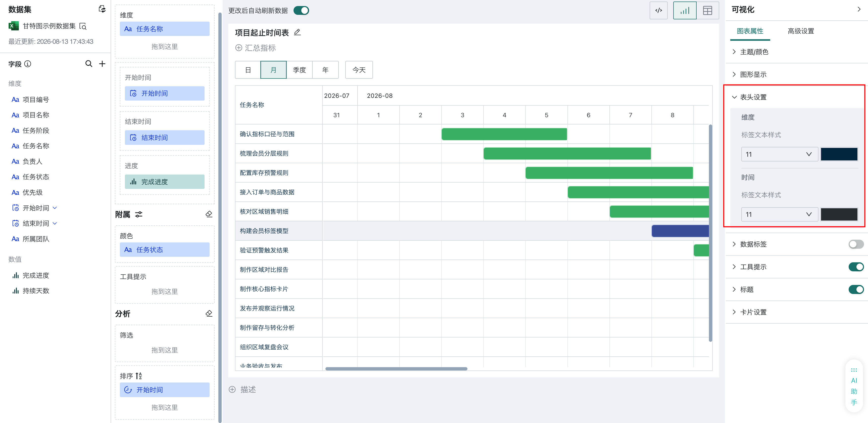Click the 完成进度 bar chart icon in 数值

[16, 275]
